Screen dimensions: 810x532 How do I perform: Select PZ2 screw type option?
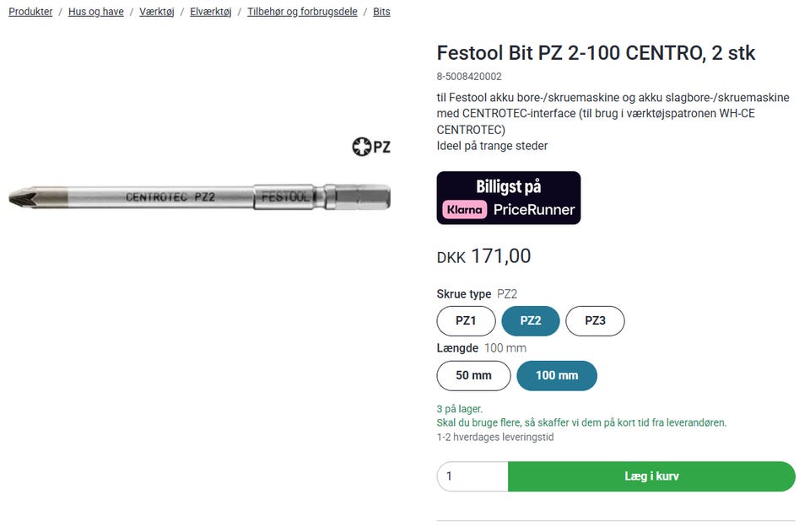[530, 321]
